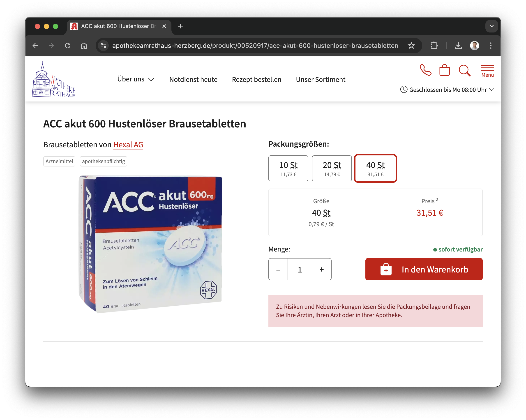Open the browser downloads icon
Image resolution: width=526 pixels, height=420 pixels.
[x=458, y=46]
